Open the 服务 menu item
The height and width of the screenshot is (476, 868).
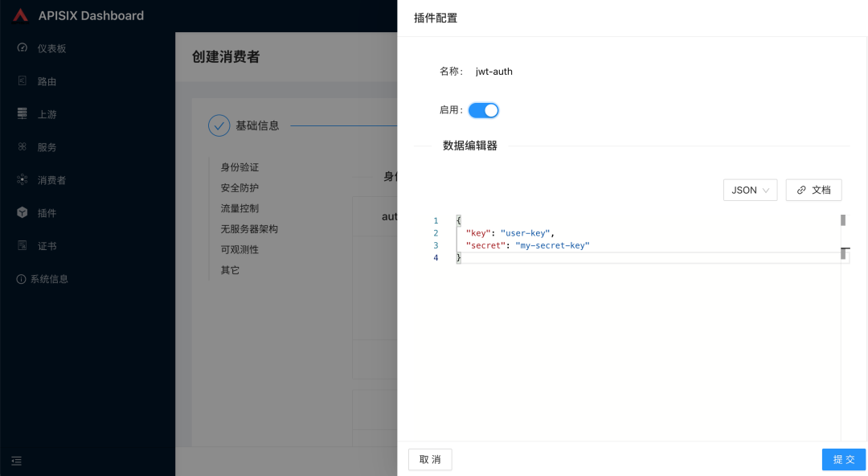[x=47, y=147]
